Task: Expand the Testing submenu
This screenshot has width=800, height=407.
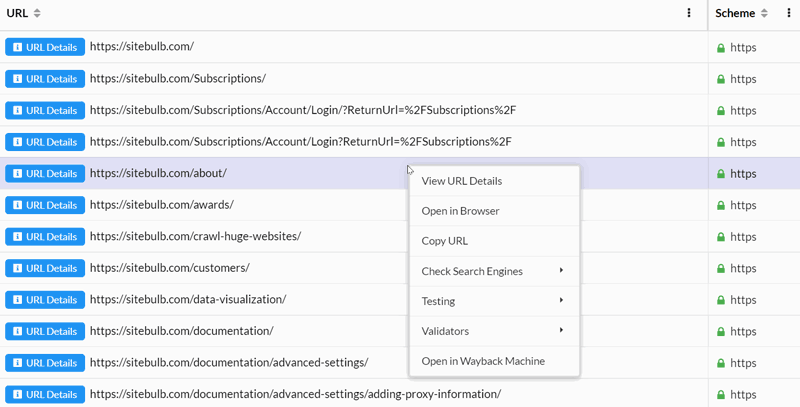Action: [x=494, y=301]
